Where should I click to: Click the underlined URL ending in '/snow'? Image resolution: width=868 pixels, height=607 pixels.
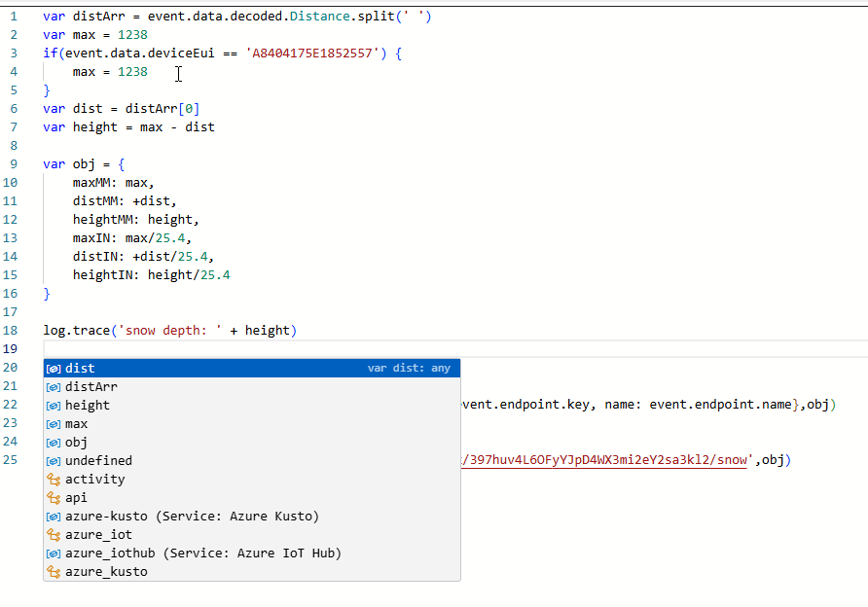tap(604, 460)
